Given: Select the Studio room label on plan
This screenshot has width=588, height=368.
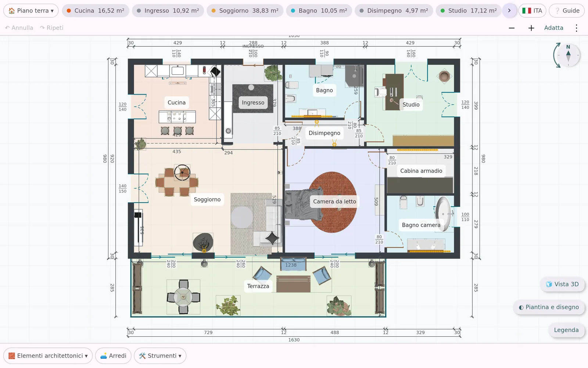Looking at the screenshot, I should pyautogui.click(x=411, y=105).
